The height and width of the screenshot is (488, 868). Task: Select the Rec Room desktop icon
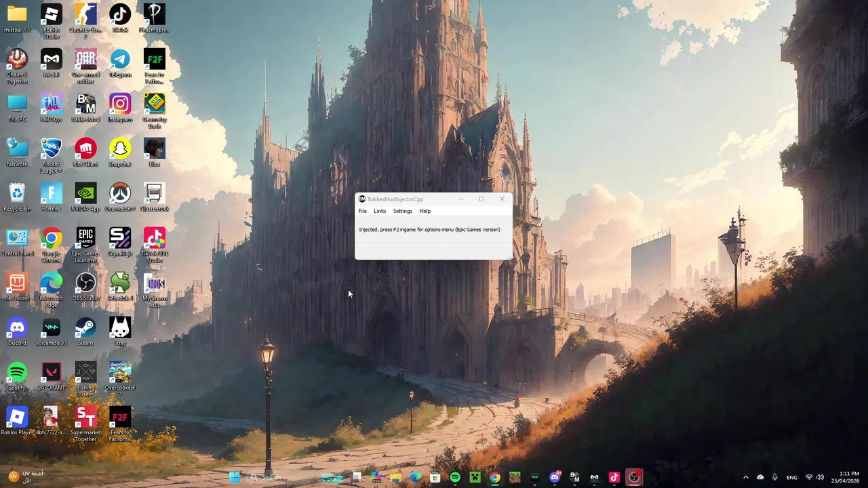[x=17, y=287]
